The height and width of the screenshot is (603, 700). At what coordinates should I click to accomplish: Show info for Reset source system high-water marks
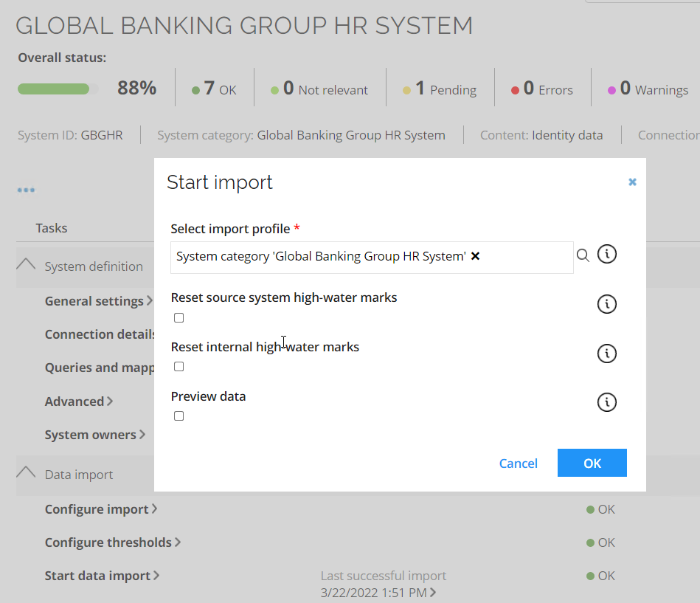[x=607, y=304]
